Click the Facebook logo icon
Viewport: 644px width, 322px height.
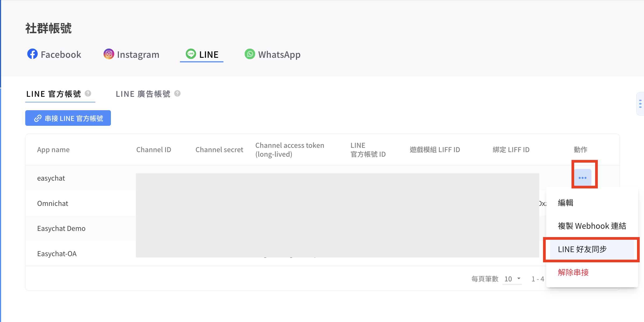click(32, 54)
